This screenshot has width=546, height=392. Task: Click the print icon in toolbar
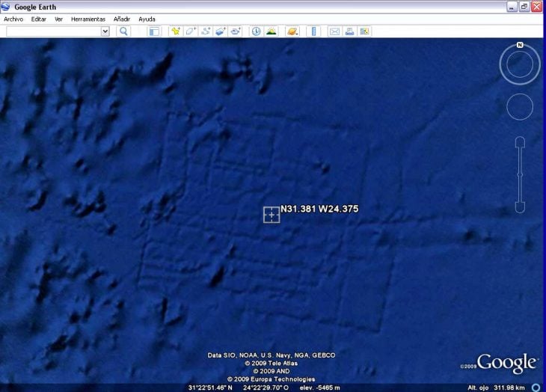(349, 31)
